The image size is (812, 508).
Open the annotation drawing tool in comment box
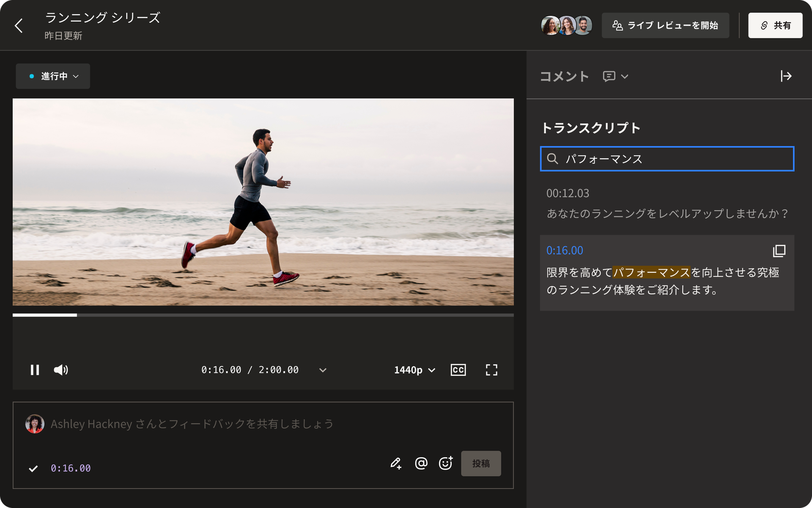tap(396, 463)
